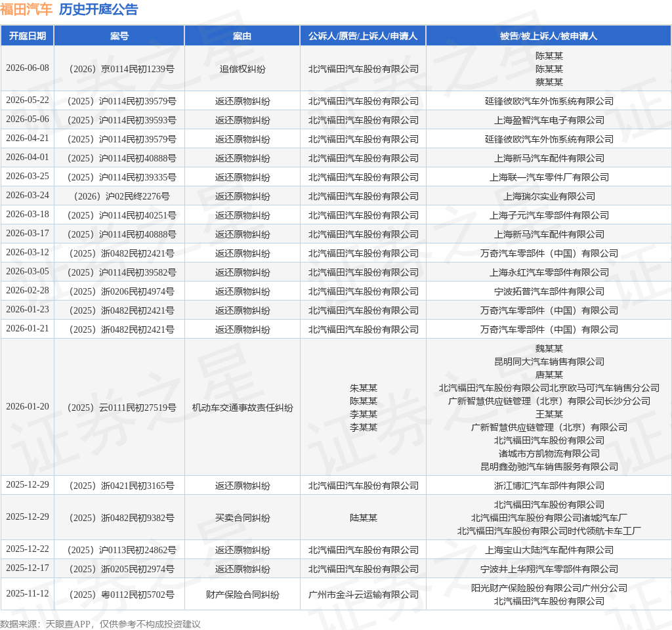Click the 公诉人/原告/上诉人/申请人 column header
The width and height of the screenshot is (672, 630).
pos(363,36)
